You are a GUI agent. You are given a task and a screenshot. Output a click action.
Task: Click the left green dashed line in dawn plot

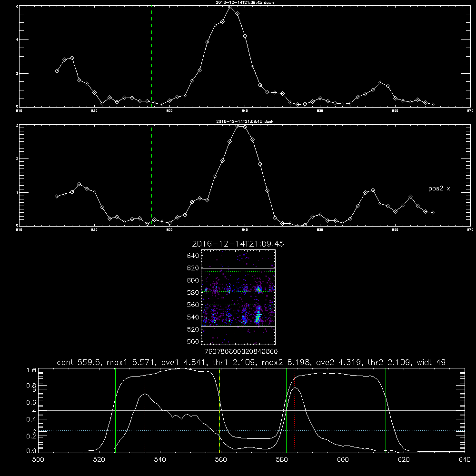point(151,56)
